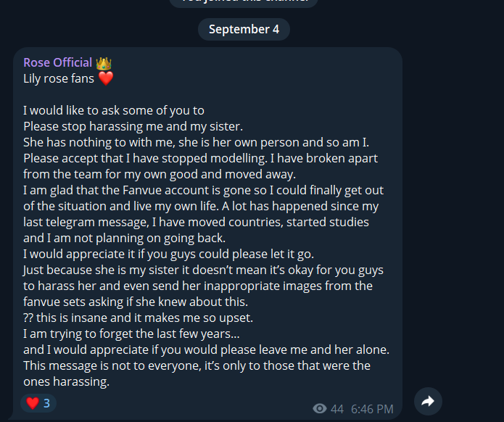Click the line 'I would like to ask some of you to'

click(114, 110)
